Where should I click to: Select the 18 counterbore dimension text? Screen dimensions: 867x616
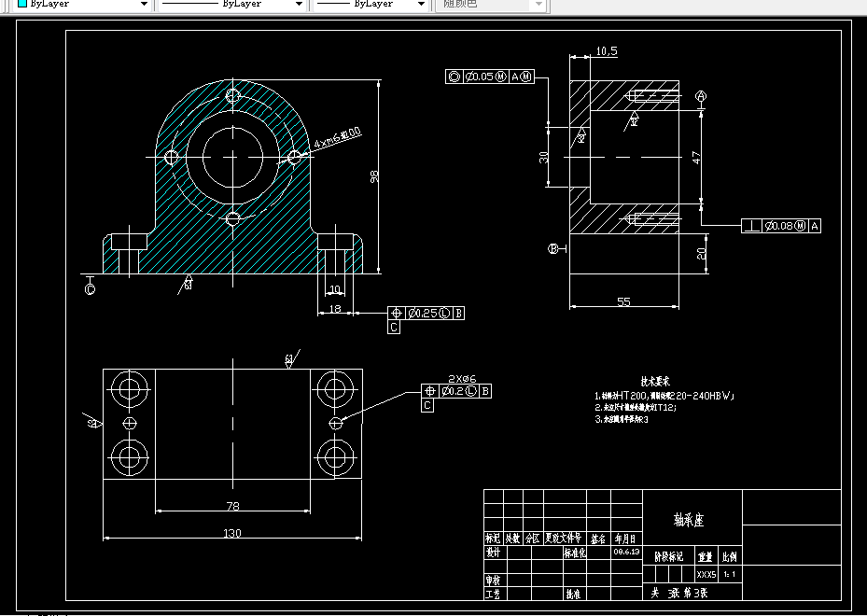click(x=335, y=309)
